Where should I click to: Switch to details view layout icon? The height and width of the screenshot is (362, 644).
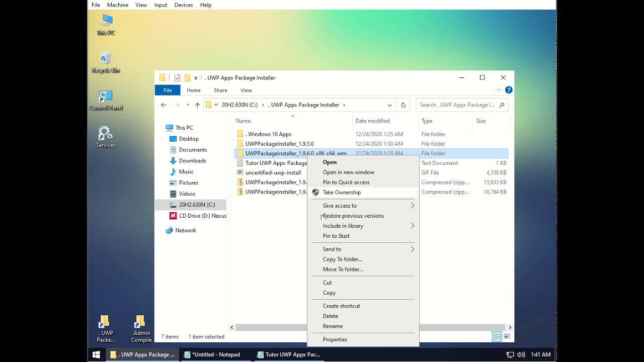(497, 336)
